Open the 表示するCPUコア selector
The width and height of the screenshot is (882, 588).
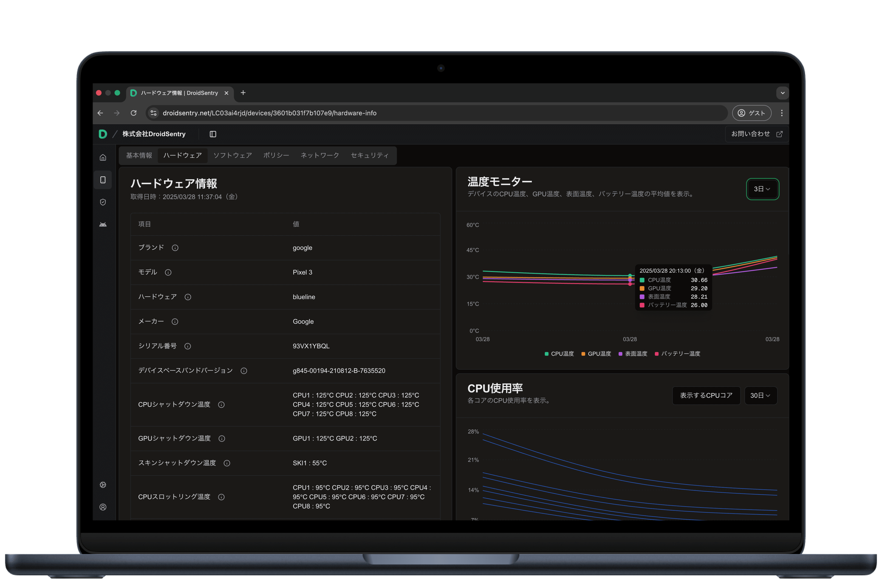coord(706,395)
